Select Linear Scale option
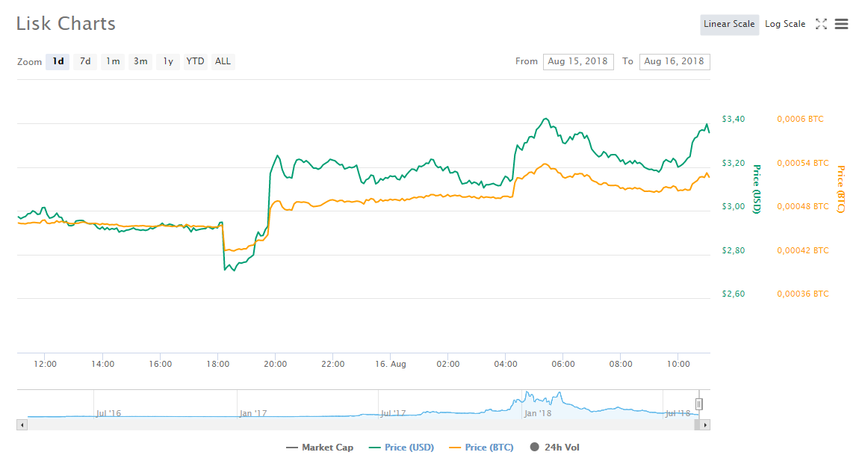This screenshot has height=458, width=868. click(x=729, y=24)
